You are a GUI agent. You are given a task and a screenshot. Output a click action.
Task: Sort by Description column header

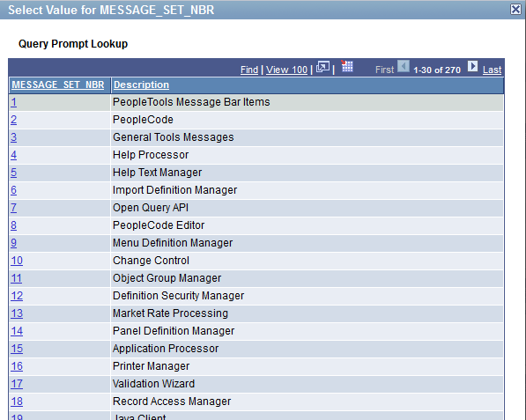(x=141, y=85)
